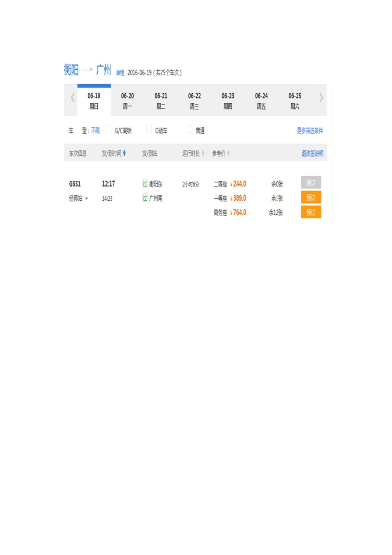Check the G/C高铁 train type checkbox
Screen dimensions: 392x555
click(x=109, y=129)
